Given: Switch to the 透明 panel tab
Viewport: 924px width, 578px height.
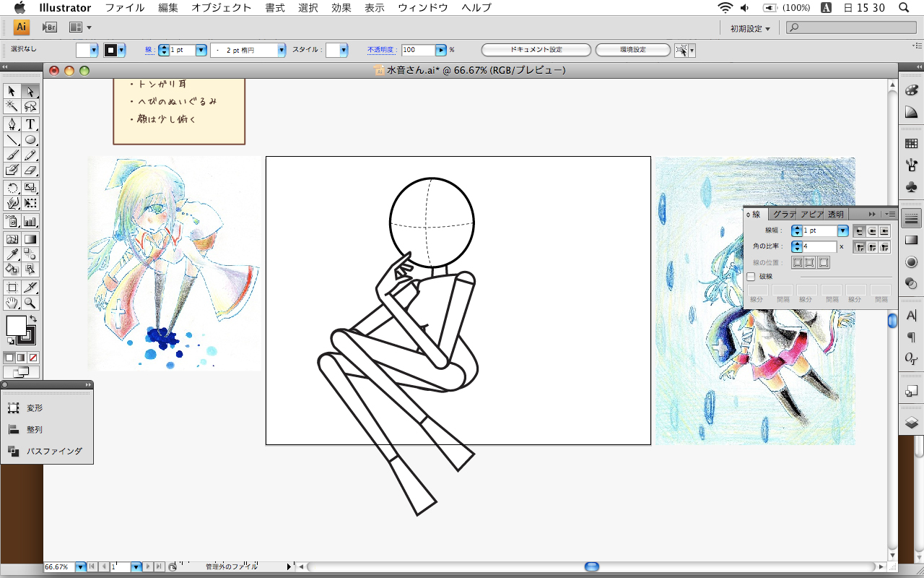Looking at the screenshot, I should [x=835, y=215].
